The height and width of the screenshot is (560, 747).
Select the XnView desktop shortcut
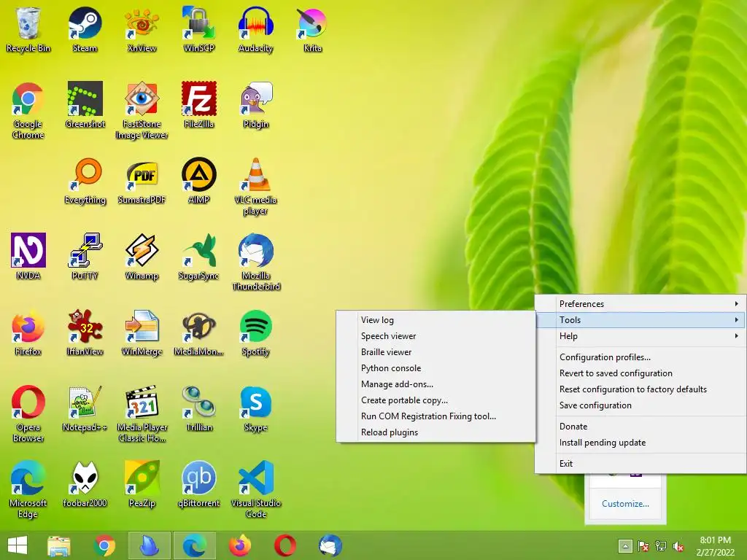(142, 29)
